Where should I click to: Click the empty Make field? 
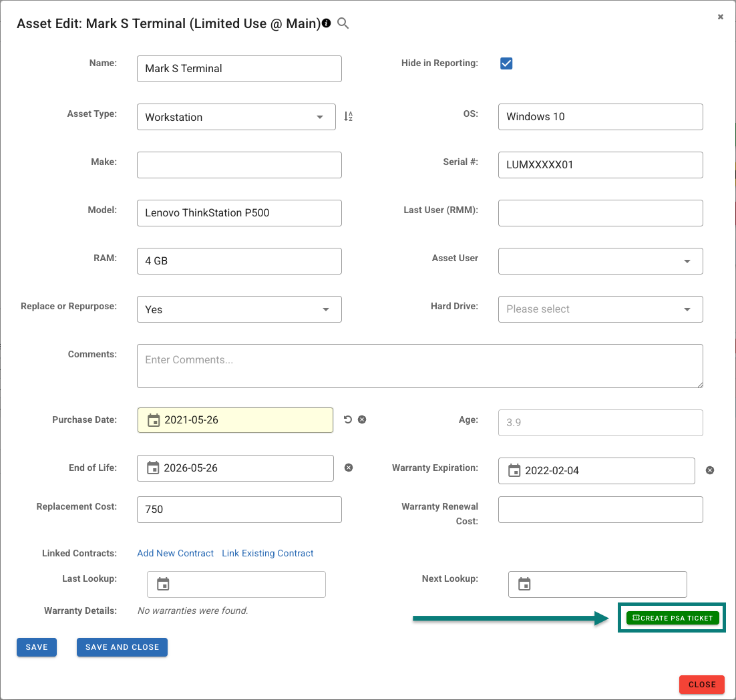click(239, 165)
